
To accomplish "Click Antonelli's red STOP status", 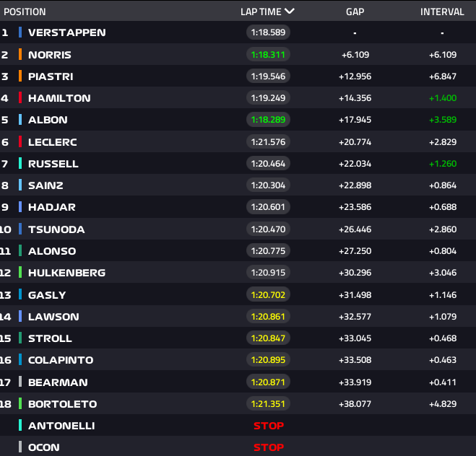I will point(268,426).
